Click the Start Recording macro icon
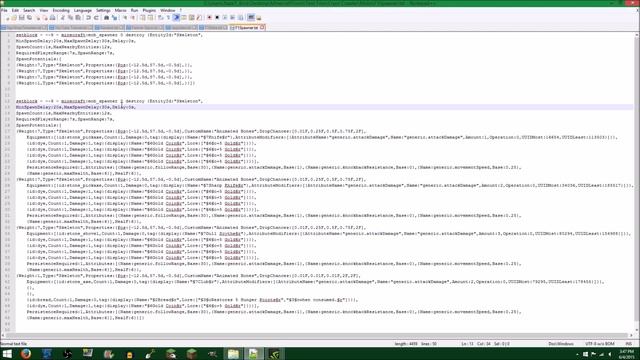640x360 pixels. click(209, 18)
